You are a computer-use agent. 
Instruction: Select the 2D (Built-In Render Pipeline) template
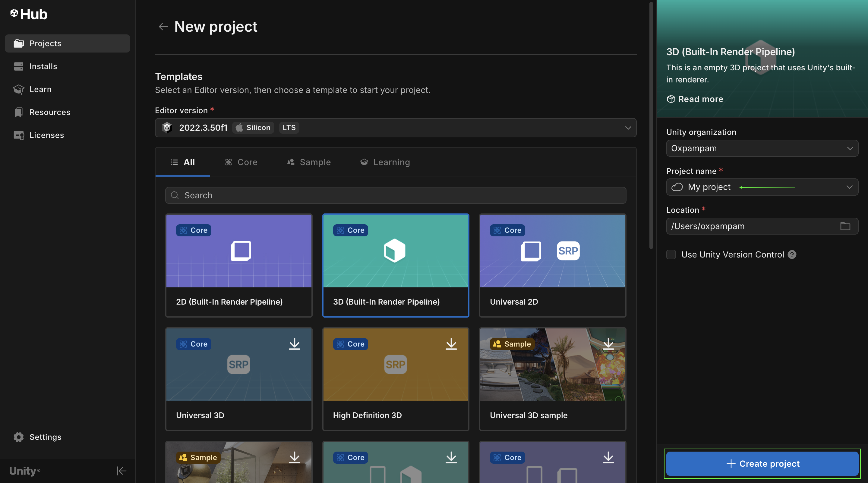(238, 265)
